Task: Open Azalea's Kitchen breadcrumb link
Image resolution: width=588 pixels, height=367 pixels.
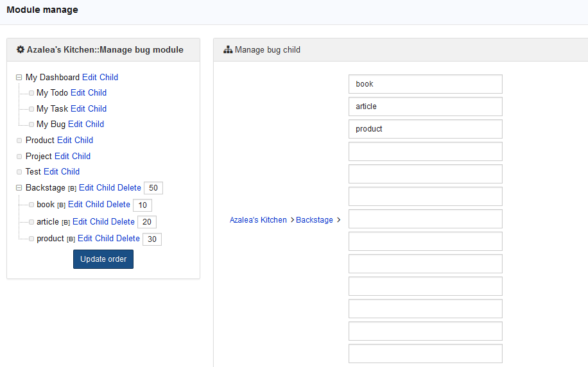Action: point(258,220)
